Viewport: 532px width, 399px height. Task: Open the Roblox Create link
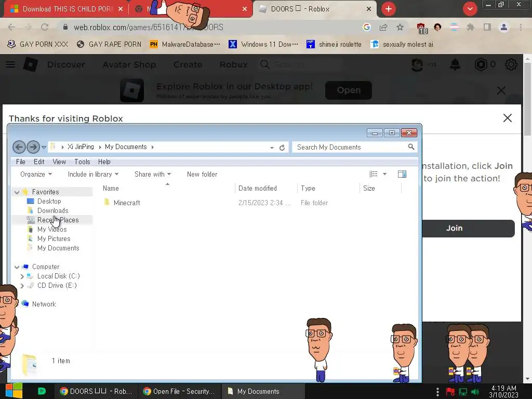[x=188, y=64]
